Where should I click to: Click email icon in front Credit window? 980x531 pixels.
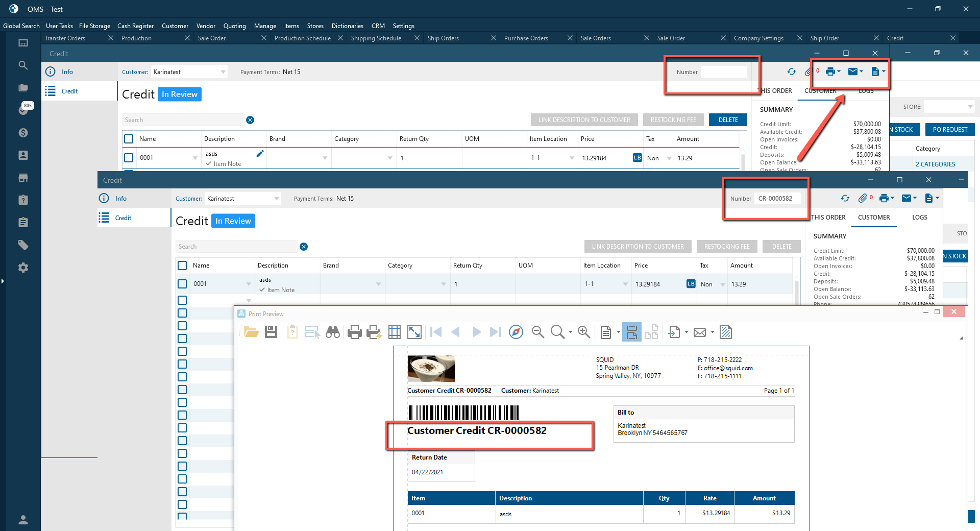(x=906, y=198)
